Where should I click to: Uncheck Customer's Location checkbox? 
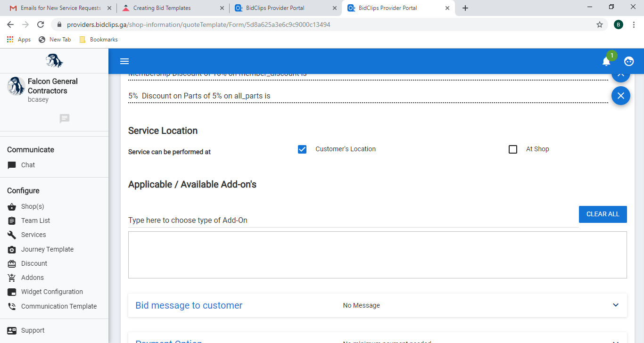click(x=302, y=149)
